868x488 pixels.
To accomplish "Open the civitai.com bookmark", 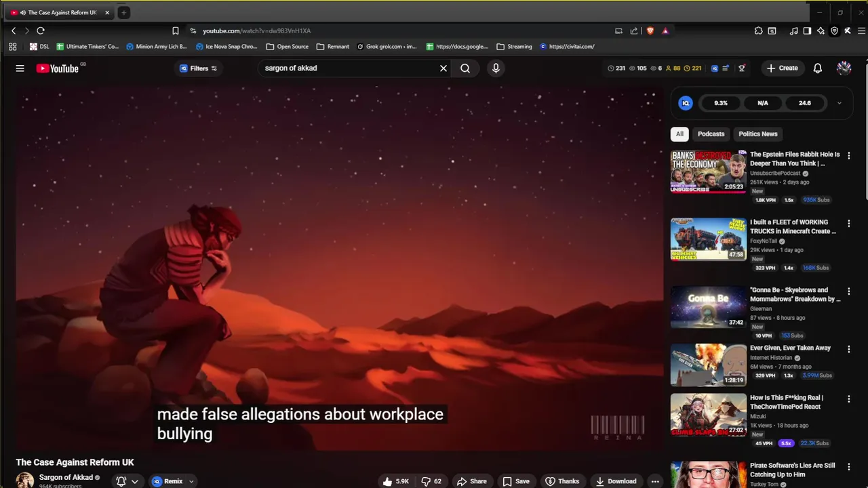I will click(x=568, y=47).
